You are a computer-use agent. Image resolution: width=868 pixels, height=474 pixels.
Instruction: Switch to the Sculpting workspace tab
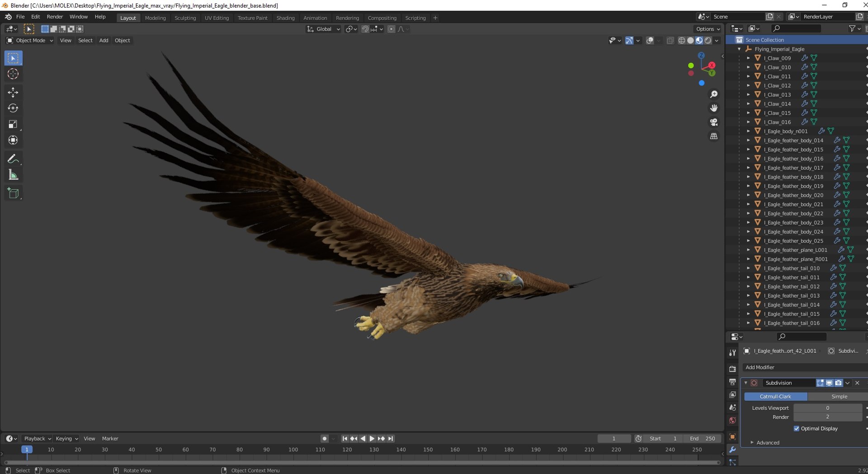pos(185,18)
